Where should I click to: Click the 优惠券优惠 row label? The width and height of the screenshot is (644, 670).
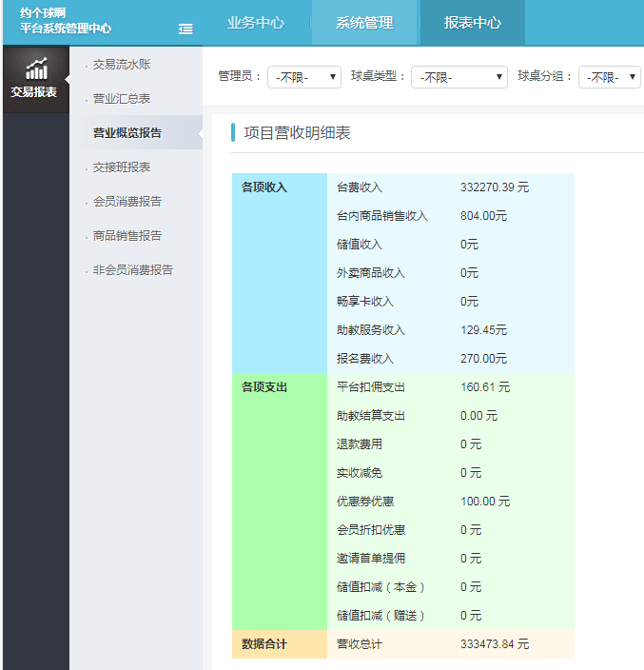click(365, 502)
